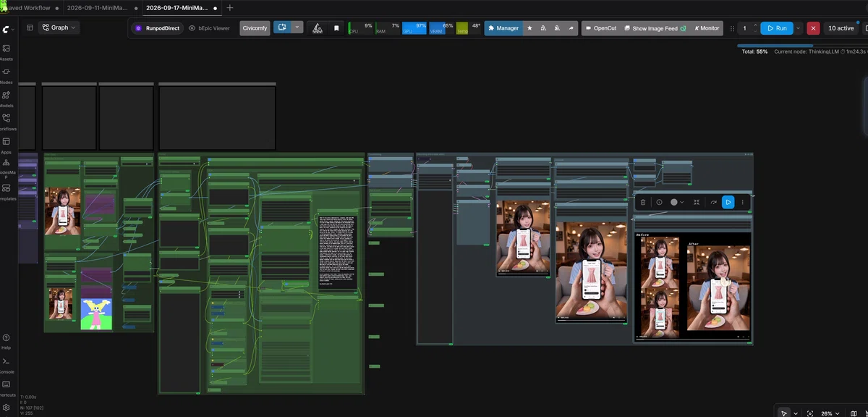Delete selected node with trash icon
The image size is (868, 417).
643,202
